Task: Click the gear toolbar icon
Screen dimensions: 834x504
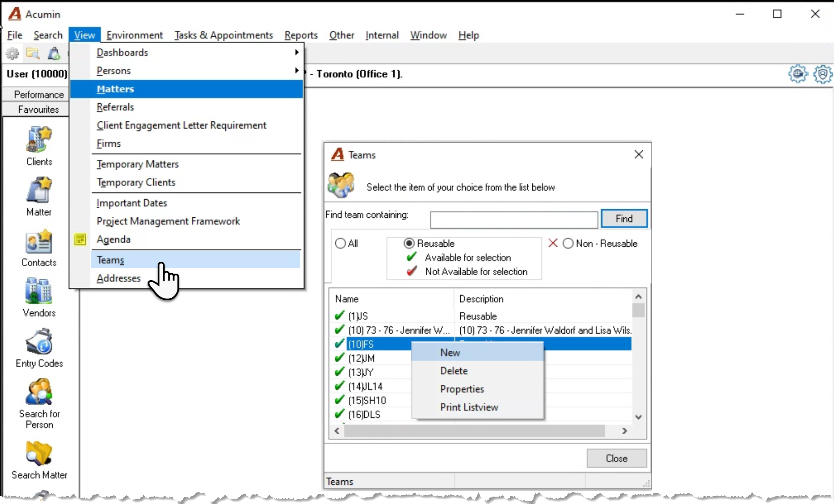Action: (12, 54)
